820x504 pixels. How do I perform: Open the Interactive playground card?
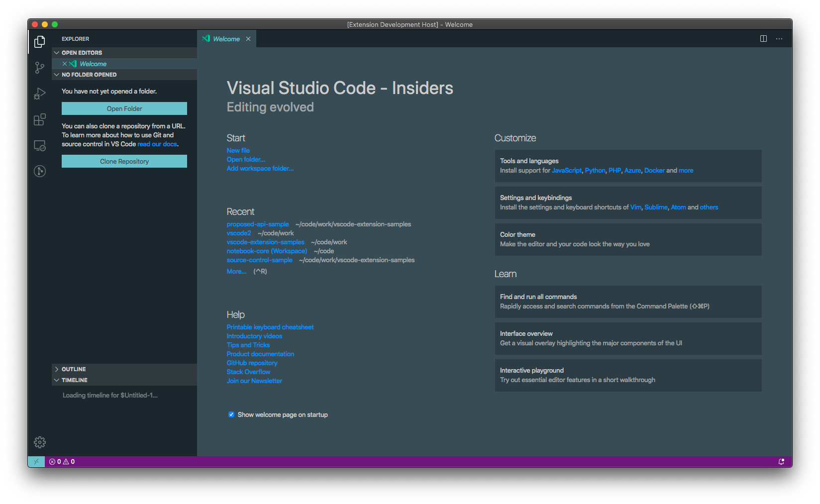point(628,375)
